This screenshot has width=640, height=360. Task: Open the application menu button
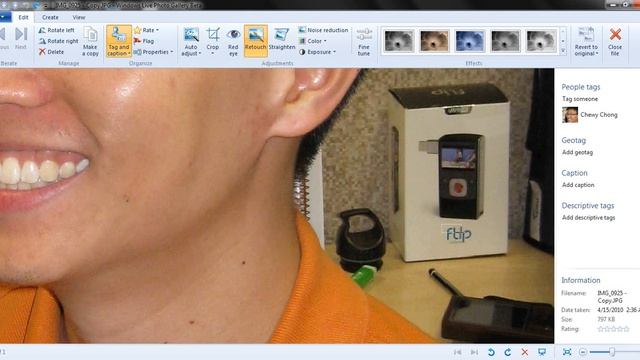tap(5, 17)
